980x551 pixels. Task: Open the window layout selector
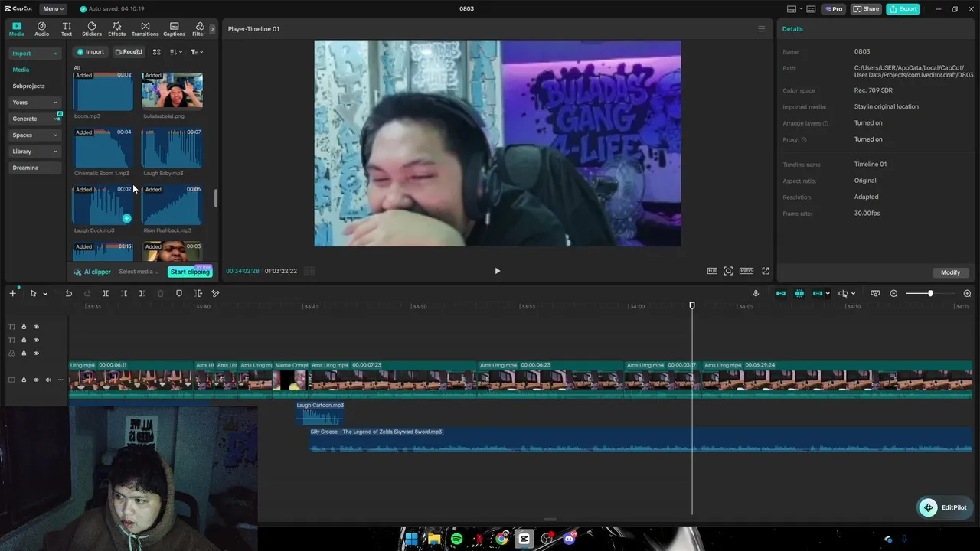click(794, 9)
